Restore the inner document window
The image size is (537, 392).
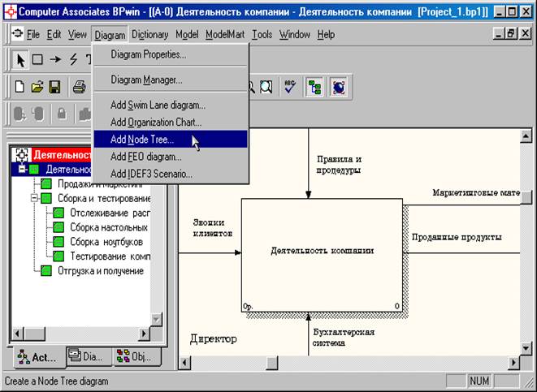(x=511, y=33)
